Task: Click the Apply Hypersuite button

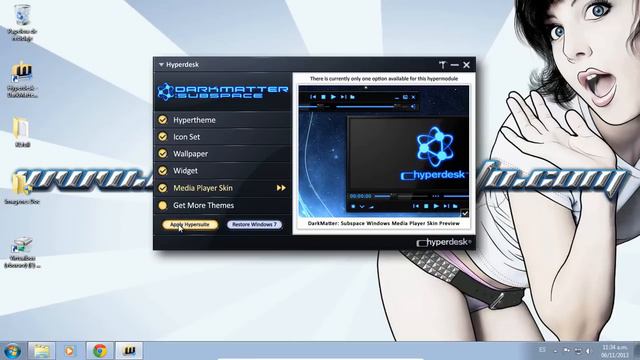Action: 190,224
